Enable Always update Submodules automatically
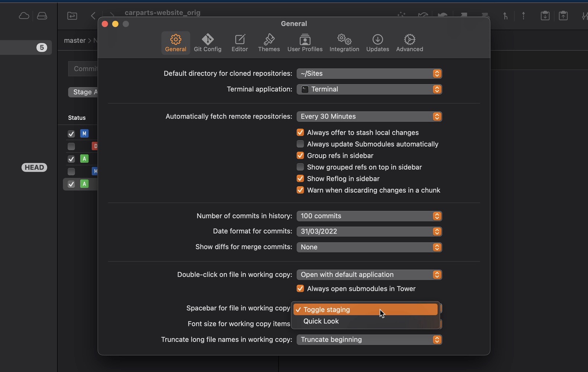Screen dimensions: 588x372 pos(300,144)
